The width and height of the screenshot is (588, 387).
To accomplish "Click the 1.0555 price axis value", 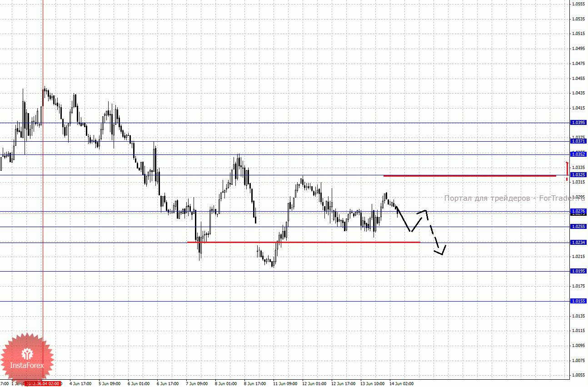I will (578, 4).
